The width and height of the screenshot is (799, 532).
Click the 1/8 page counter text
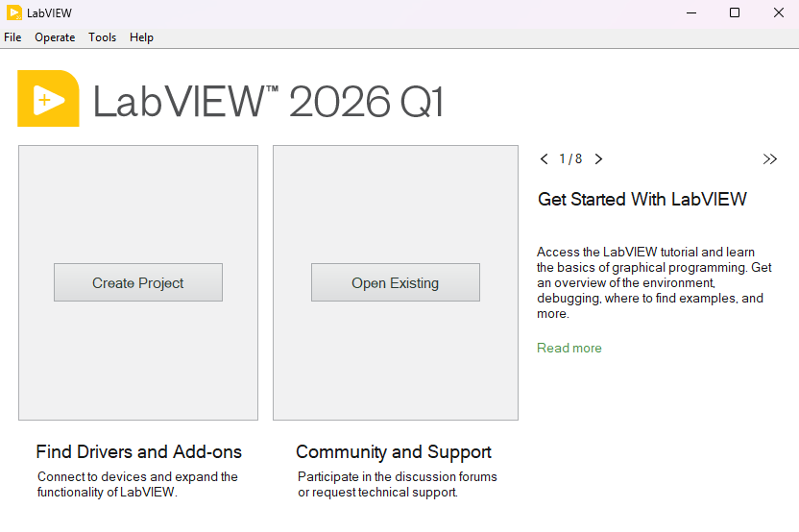pos(570,159)
